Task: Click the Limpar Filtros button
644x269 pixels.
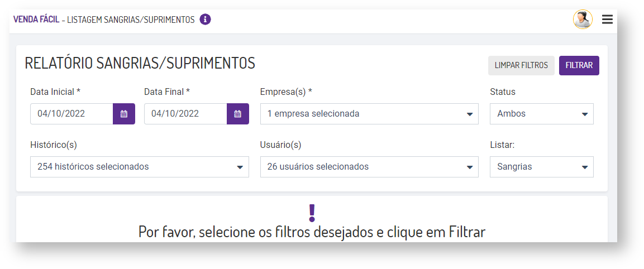Action: tap(521, 65)
